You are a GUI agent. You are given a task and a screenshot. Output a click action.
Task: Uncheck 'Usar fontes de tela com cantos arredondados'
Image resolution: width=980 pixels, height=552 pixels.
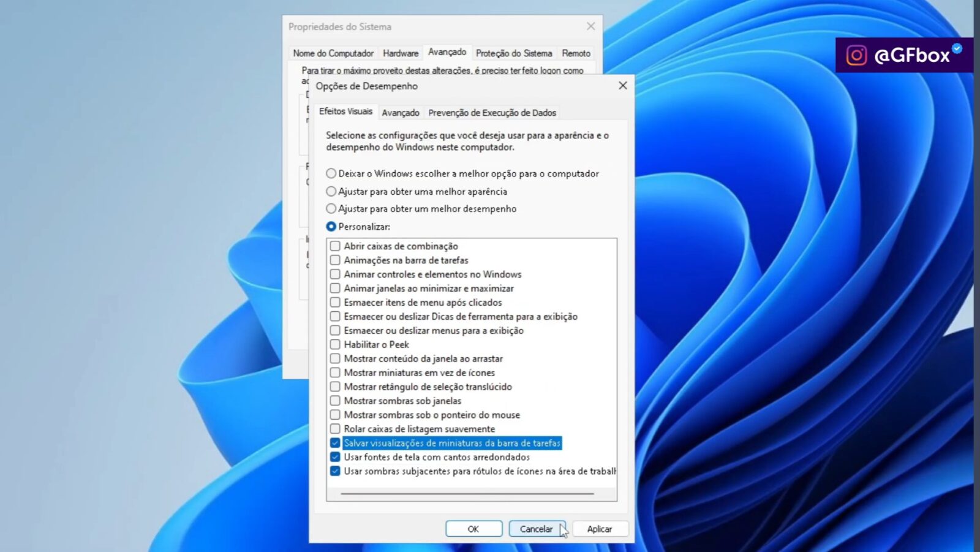tap(335, 457)
